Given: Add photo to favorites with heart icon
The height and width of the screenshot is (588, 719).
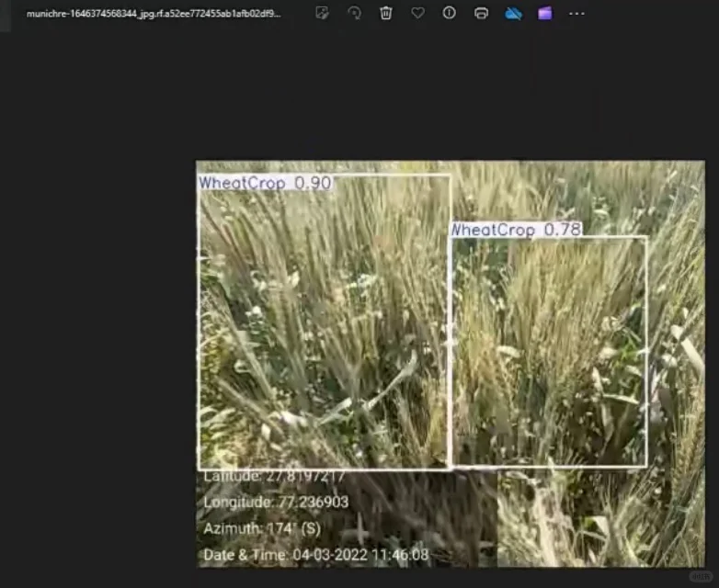Looking at the screenshot, I should (417, 13).
